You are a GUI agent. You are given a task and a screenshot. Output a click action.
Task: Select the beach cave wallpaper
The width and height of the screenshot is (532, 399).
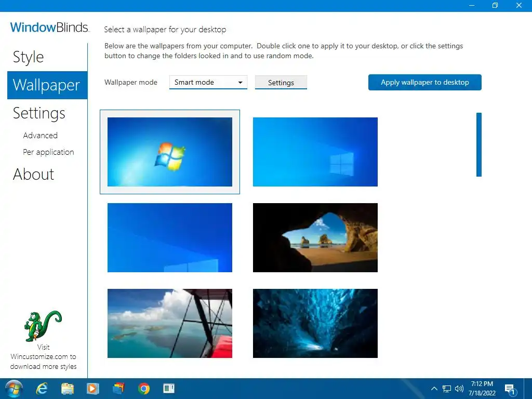(315, 237)
